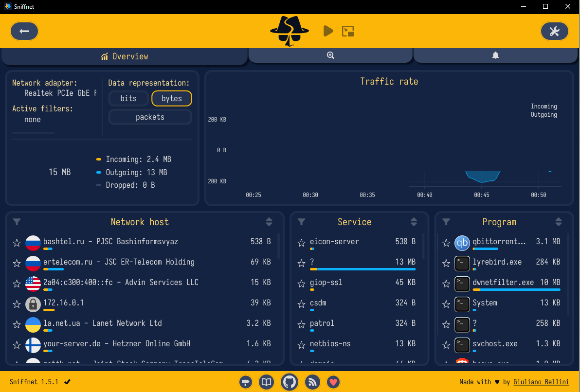Open settings with the wrench icon
The width and height of the screenshot is (580, 392).
(x=555, y=31)
